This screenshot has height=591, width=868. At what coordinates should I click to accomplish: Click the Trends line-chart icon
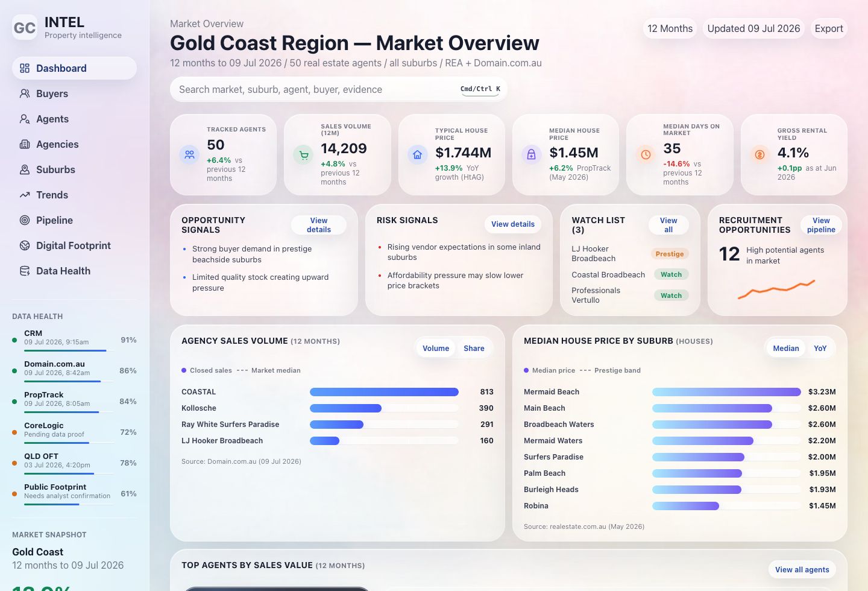coord(25,195)
